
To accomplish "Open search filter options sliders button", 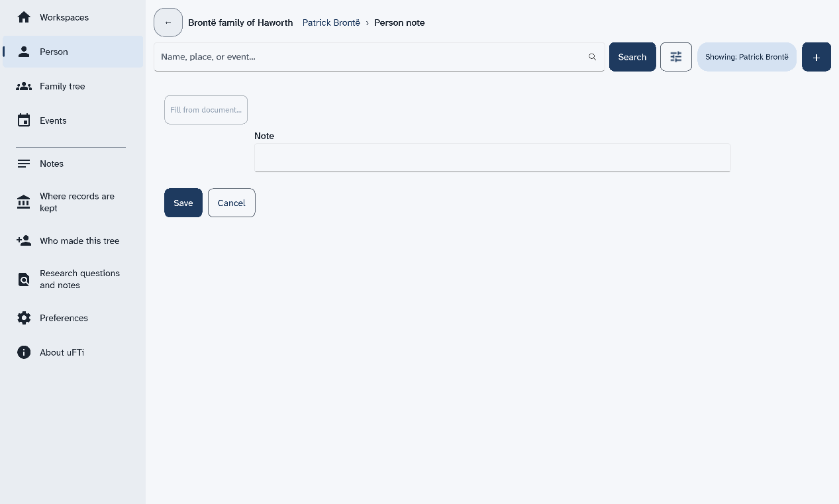I will [x=676, y=57].
